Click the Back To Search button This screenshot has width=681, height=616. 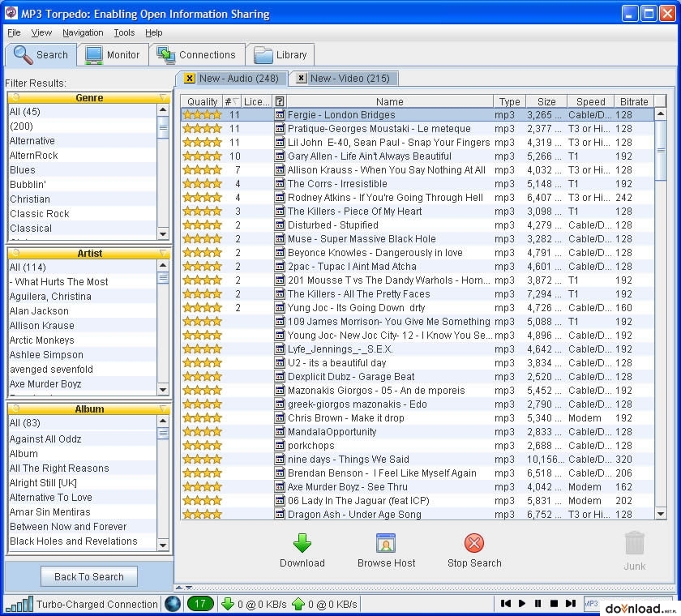pos(89,576)
